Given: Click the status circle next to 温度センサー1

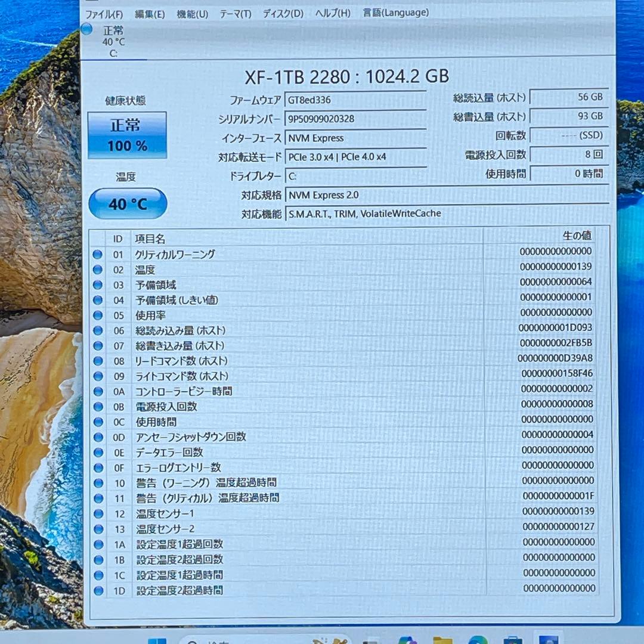Looking at the screenshot, I should click(97, 513).
